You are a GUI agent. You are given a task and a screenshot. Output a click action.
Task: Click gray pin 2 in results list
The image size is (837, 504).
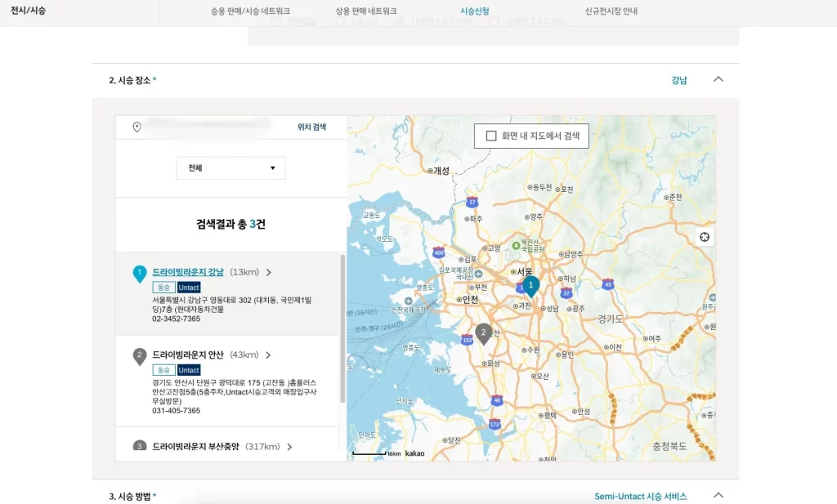(140, 355)
